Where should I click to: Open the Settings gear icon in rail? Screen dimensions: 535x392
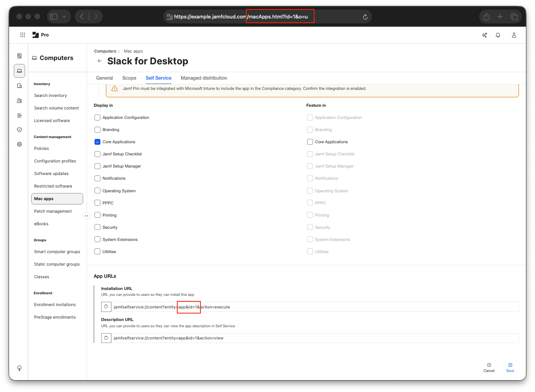pyautogui.click(x=19, y=144)
